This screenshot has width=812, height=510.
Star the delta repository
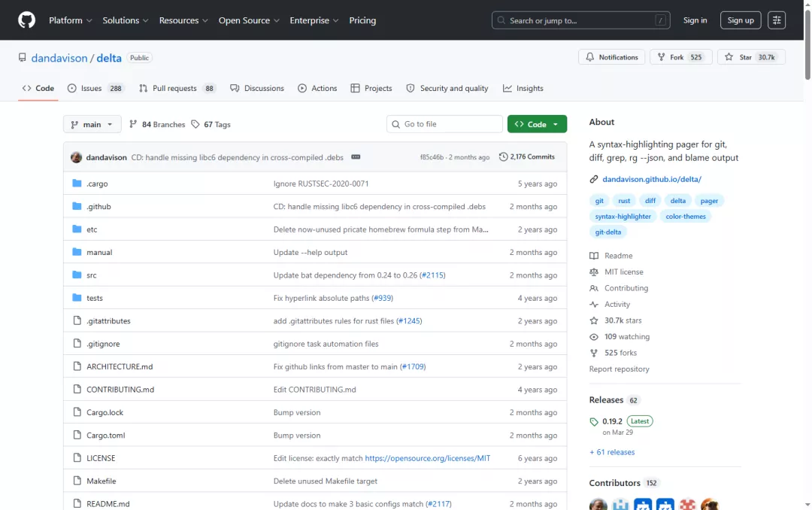coord(751,57)
